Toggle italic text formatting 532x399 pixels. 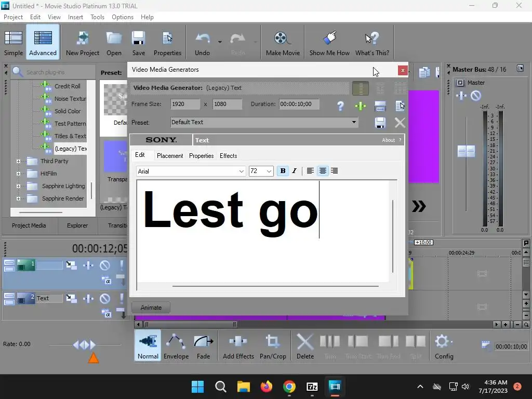pos(294,171)
